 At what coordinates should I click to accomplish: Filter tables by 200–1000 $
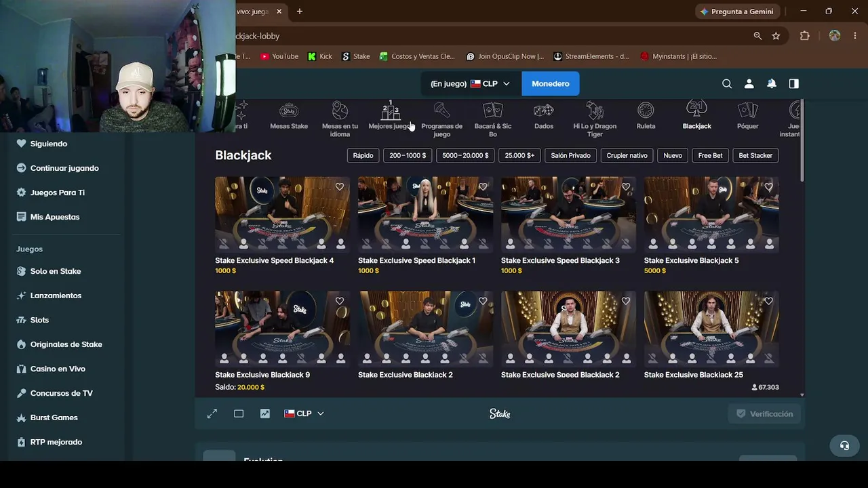408,155
